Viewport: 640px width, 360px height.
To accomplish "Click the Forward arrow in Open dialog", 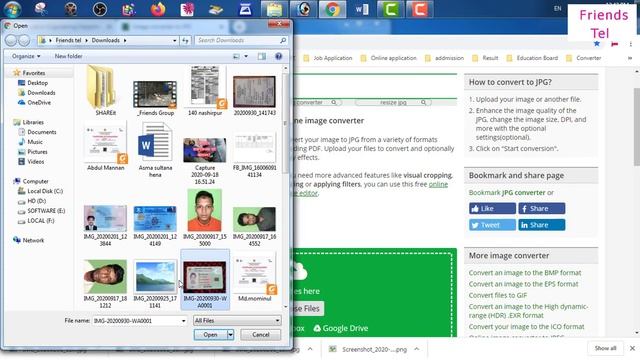I will (24, 40).
